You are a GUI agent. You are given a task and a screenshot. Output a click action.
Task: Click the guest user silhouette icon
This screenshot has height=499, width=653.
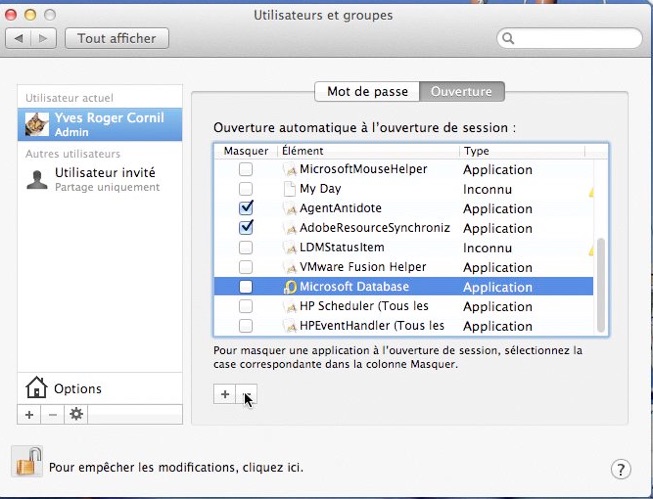(37, 180)
